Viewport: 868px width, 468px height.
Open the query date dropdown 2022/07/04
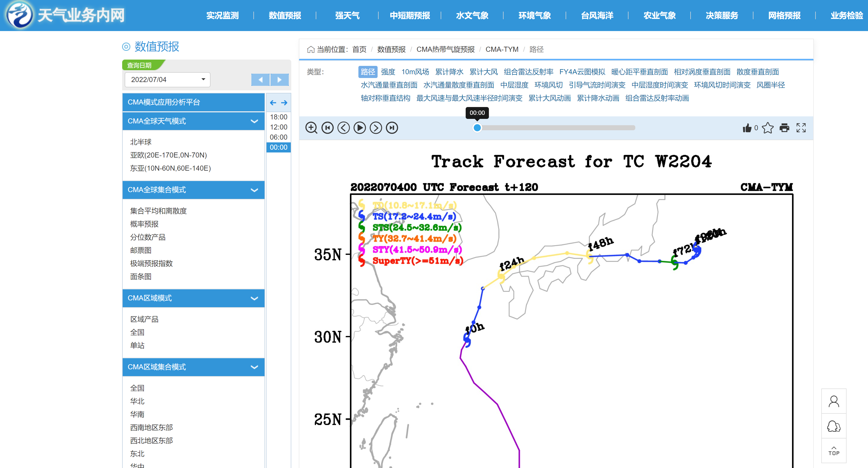[x=168, y=80]
